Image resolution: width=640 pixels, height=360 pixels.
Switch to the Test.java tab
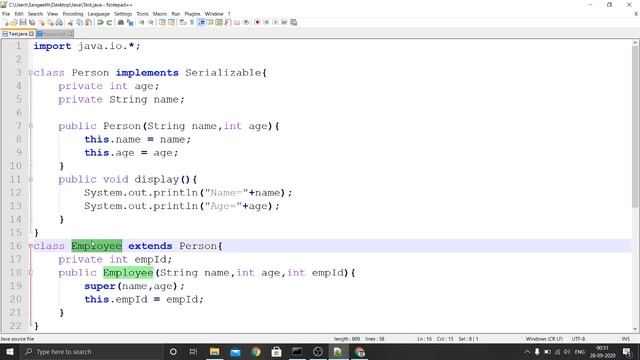click(x=18, y=34)
